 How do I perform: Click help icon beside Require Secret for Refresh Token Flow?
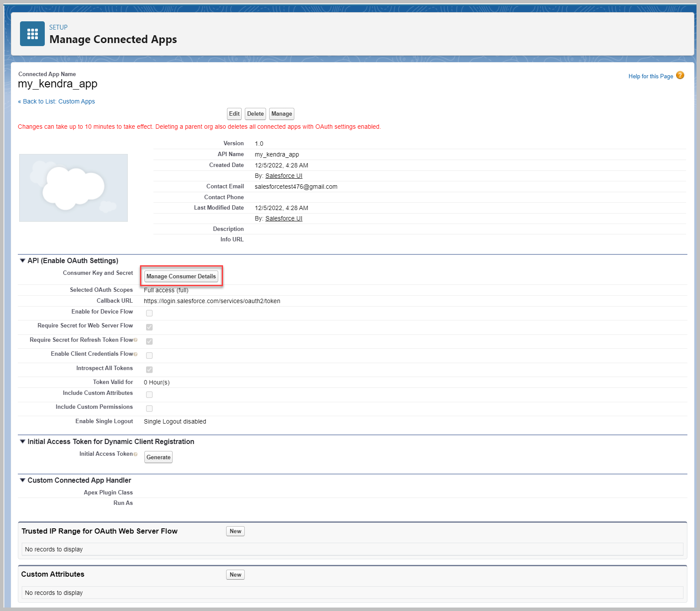(136, 340)
